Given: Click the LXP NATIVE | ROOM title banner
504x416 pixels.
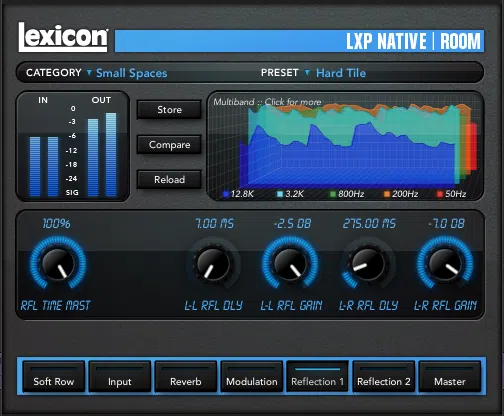Looking at the screenshot, I should click(299, 41).
